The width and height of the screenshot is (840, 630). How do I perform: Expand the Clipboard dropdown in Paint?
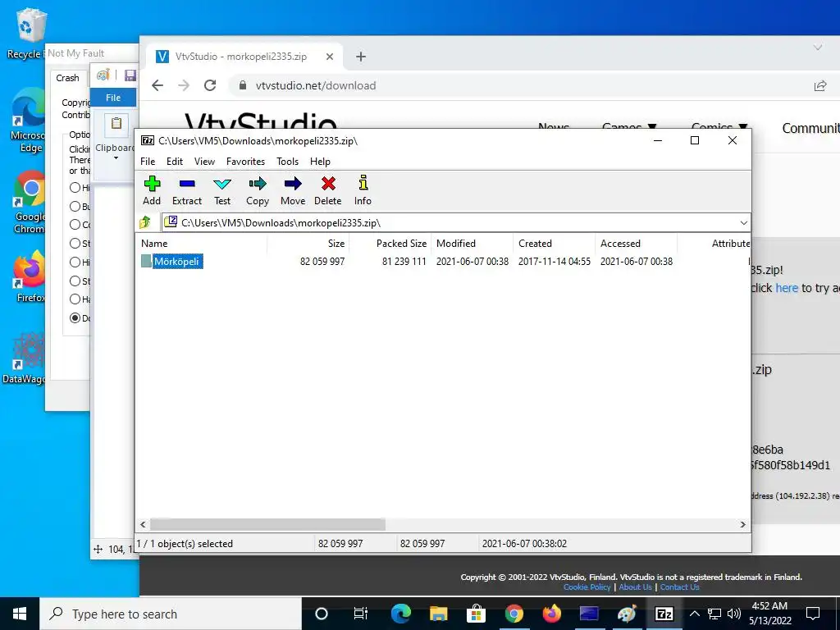point(116,158)
